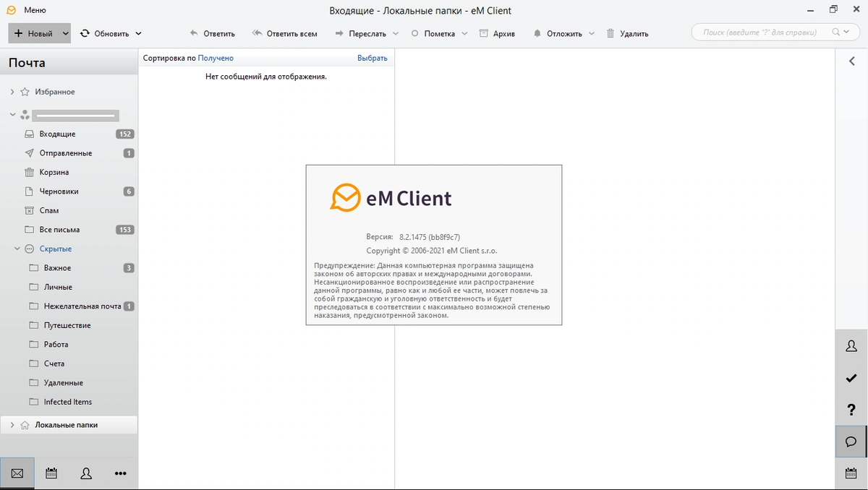Open the agenda calendar sidebar icon
868x490 pixels.
[x=851, y=473]
